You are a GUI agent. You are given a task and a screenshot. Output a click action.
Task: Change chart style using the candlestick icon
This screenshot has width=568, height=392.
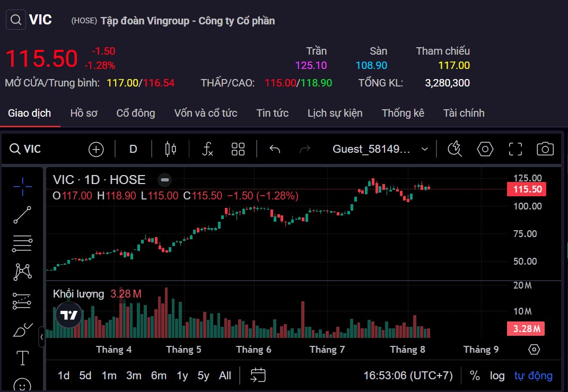(170, 149)
